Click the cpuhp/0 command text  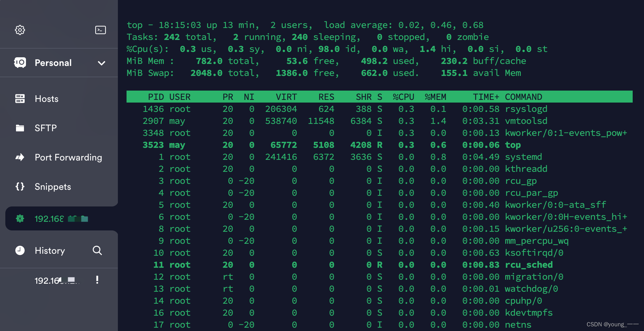[523, 301]
